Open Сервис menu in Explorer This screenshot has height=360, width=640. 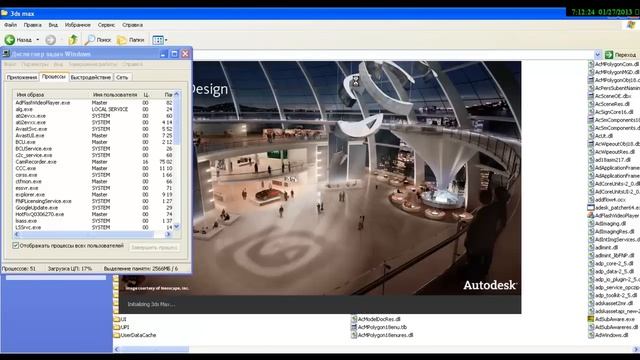[106, 25]
